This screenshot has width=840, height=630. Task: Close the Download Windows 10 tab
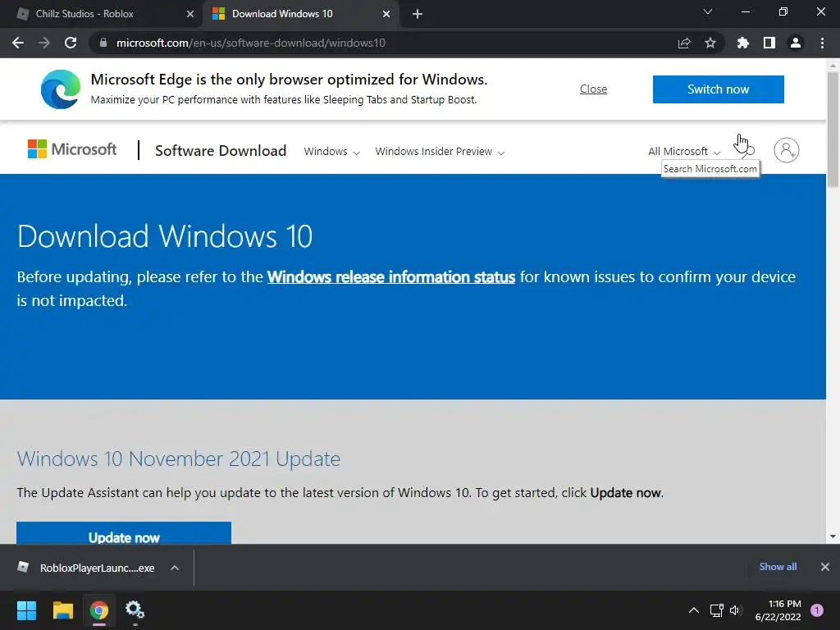coord(386,14)
